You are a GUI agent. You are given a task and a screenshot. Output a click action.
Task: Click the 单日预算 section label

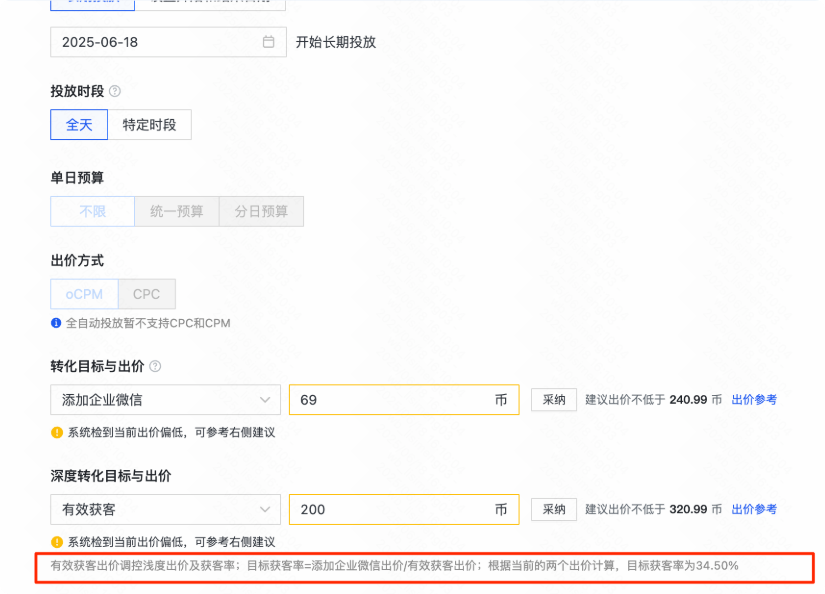(77, 178)
